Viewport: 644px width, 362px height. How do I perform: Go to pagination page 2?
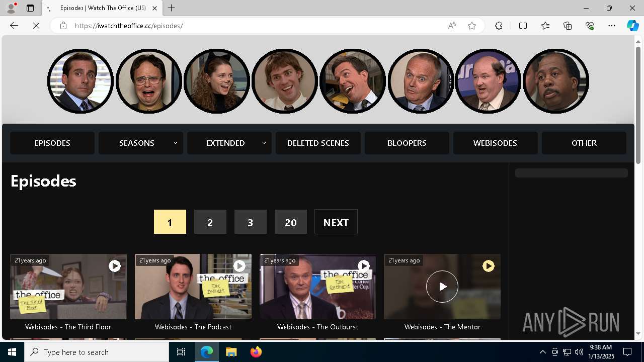tap(210, 222)
